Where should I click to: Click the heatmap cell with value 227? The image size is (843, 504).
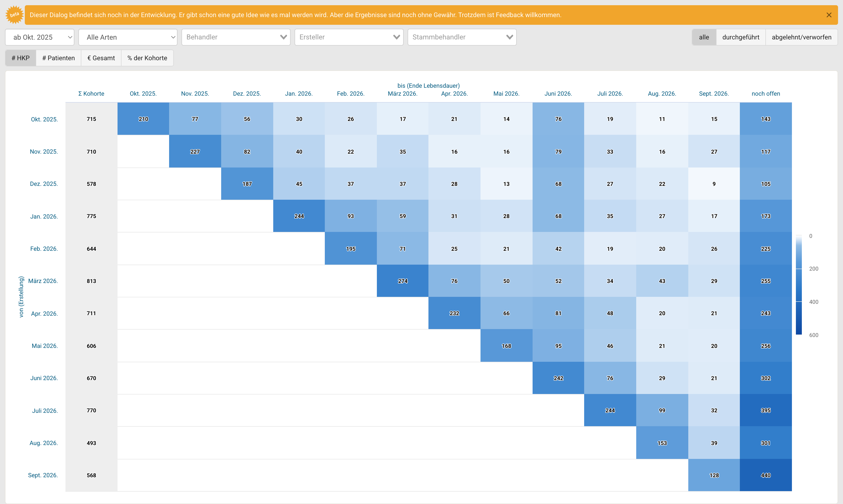pyautogui.click(x=195, y=151)
